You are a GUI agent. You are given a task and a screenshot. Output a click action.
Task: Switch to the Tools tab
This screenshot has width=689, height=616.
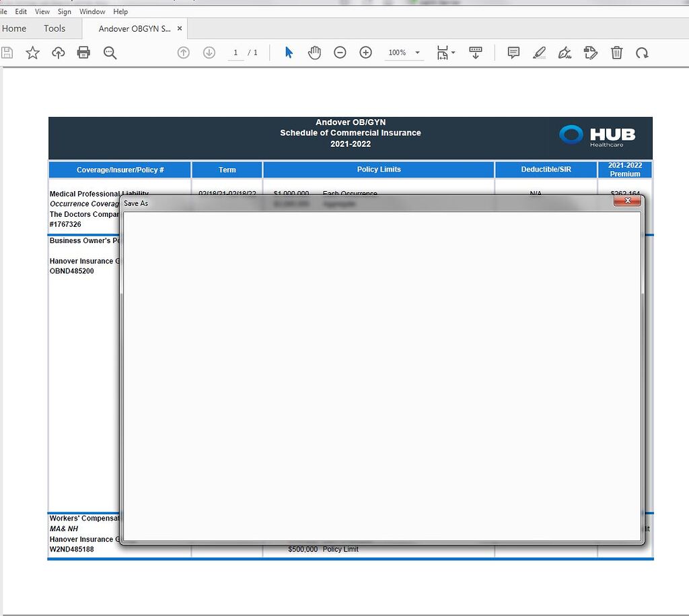coord(55,28)
